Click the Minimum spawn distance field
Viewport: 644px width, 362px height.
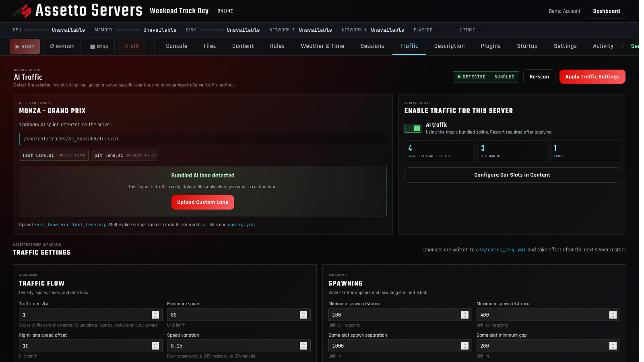point(400,315)
